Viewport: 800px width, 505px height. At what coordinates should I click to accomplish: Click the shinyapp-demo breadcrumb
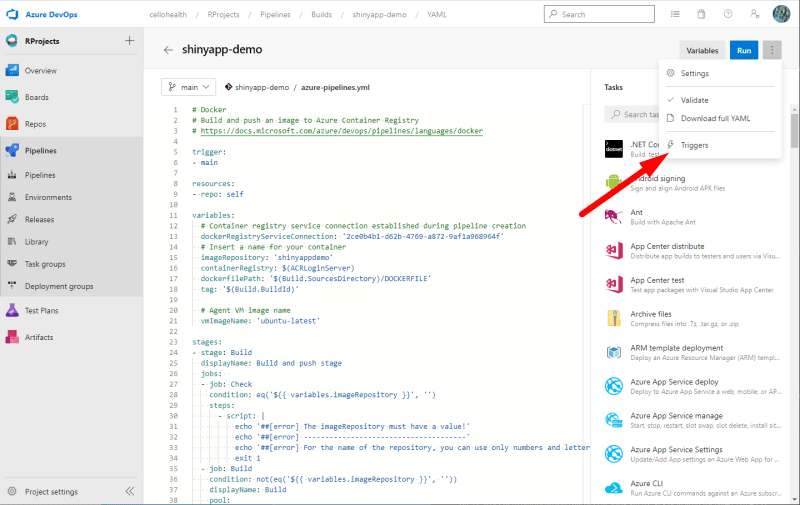380,14
